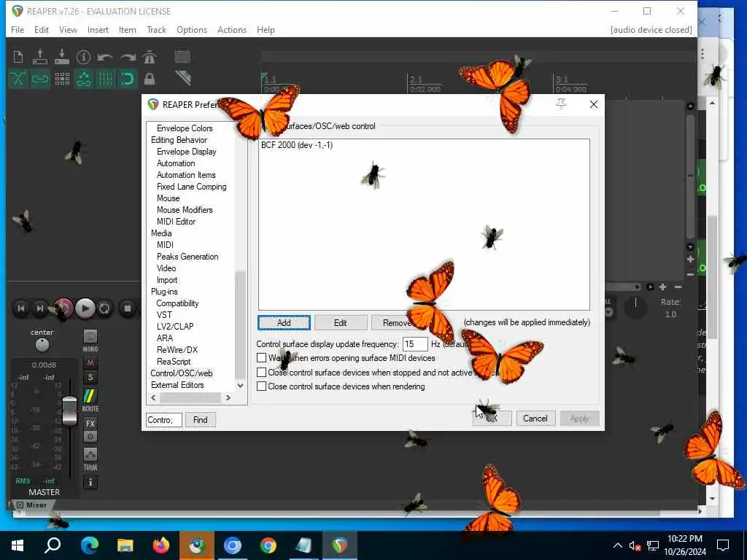Enable warn on MIDI device errors checkbox

262,357
